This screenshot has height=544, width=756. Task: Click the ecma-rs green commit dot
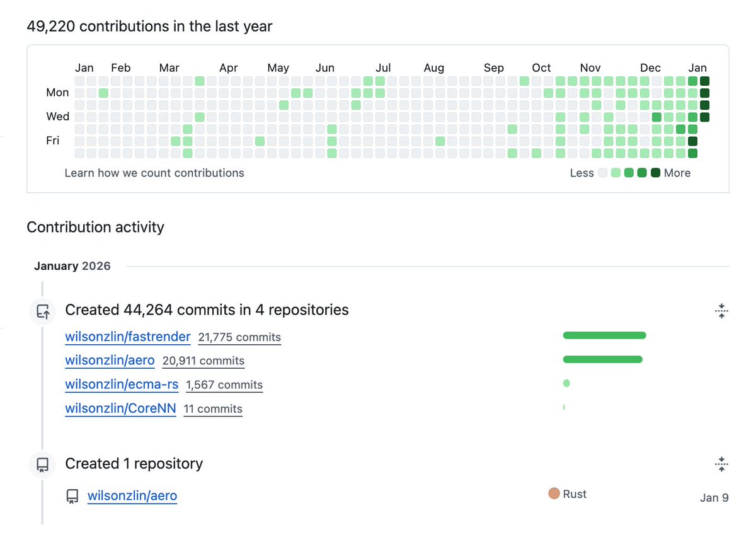tap(566, 383)
